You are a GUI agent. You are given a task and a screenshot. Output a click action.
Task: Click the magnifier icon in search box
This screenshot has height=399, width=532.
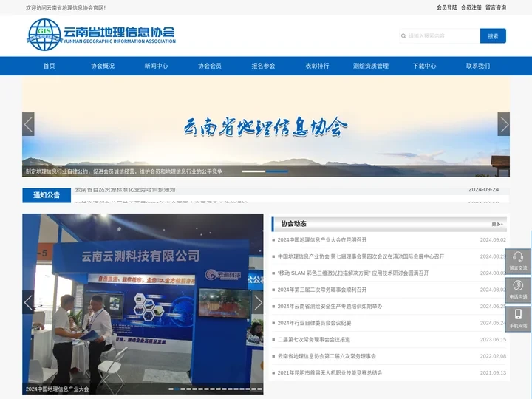click(x=403, y=36)
